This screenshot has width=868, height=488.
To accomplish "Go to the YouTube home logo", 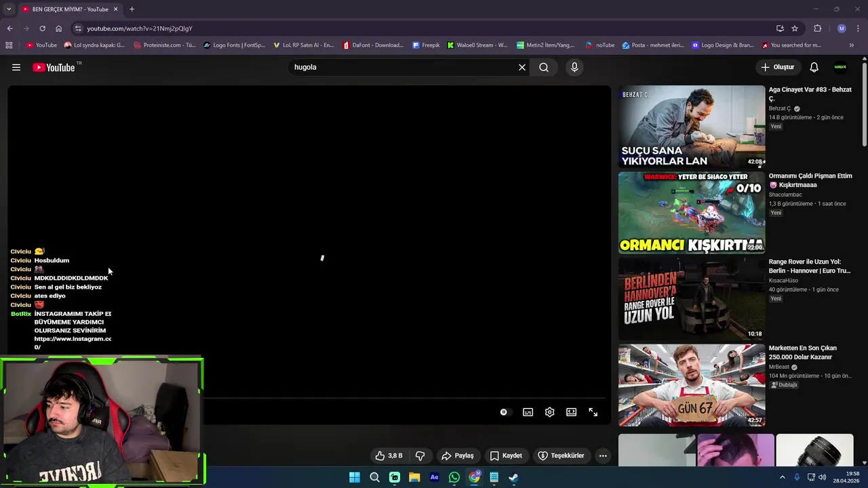I will [54, 67].
